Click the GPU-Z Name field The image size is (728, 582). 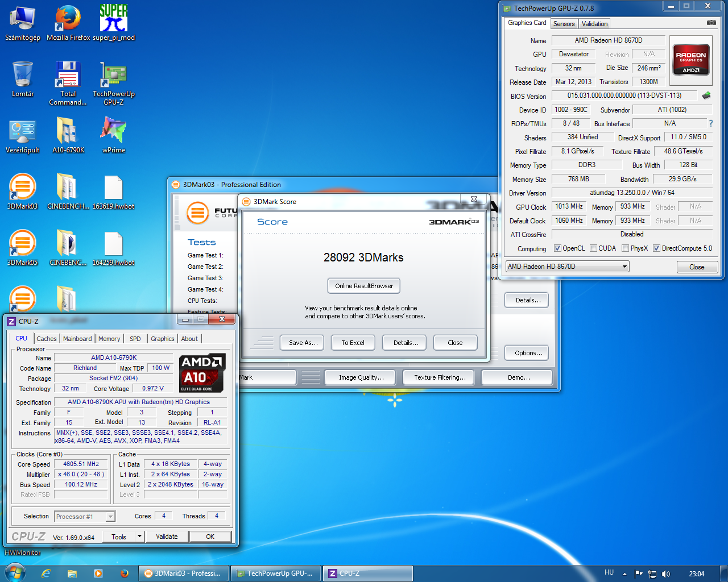pyautogui.click(x=609, y=40)
